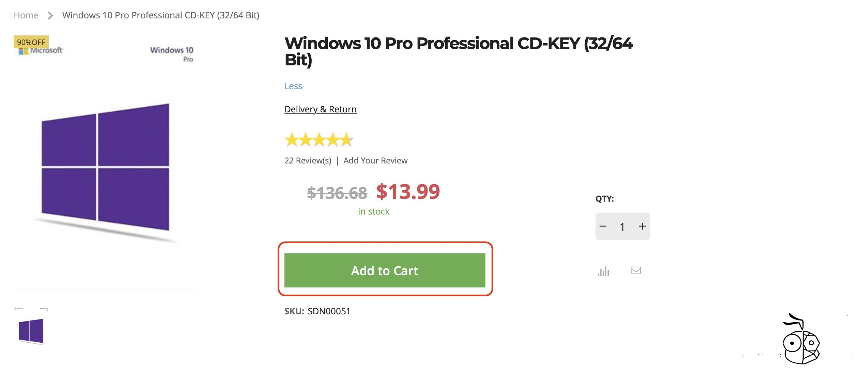
Task: Click the breadcrumb chevron after Home
Action: 50,15
